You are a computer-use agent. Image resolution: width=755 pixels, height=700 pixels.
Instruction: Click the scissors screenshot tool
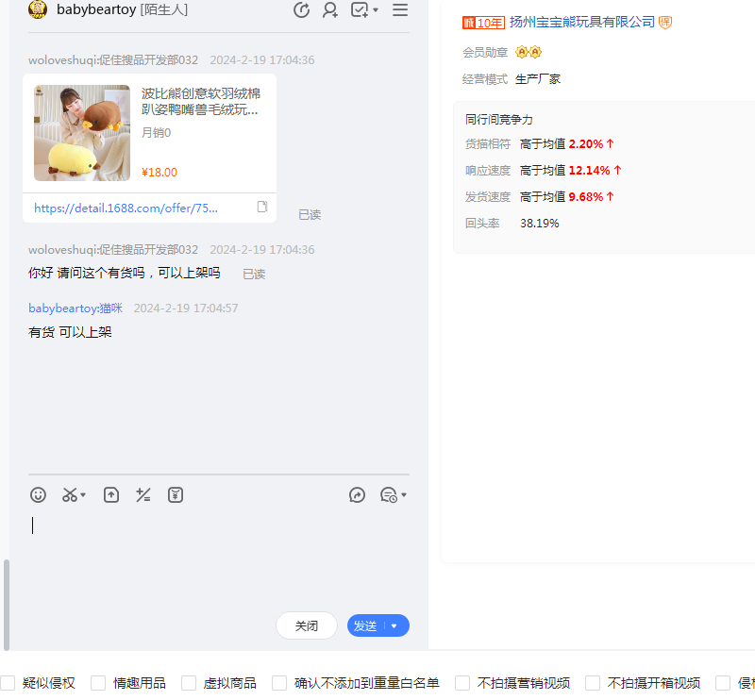click(x=70, y=495)
